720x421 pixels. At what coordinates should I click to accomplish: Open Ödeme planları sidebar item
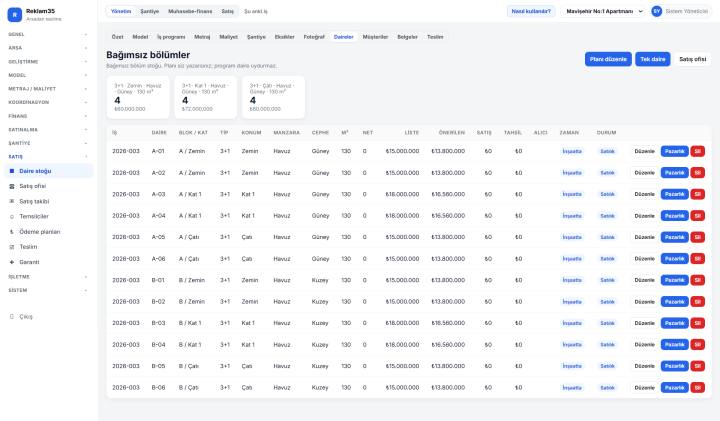pyautogui.click(x=48, y=232)
